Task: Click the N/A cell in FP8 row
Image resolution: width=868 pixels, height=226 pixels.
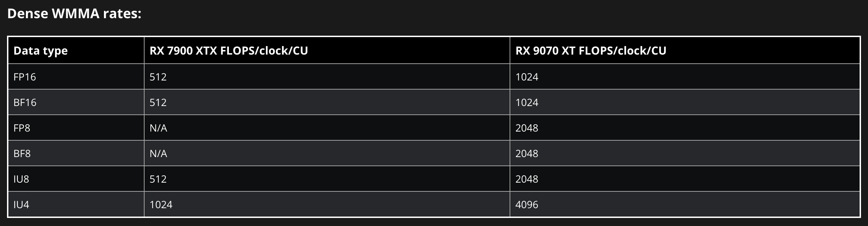Action: pyautogui.click(x=158, y=128)
